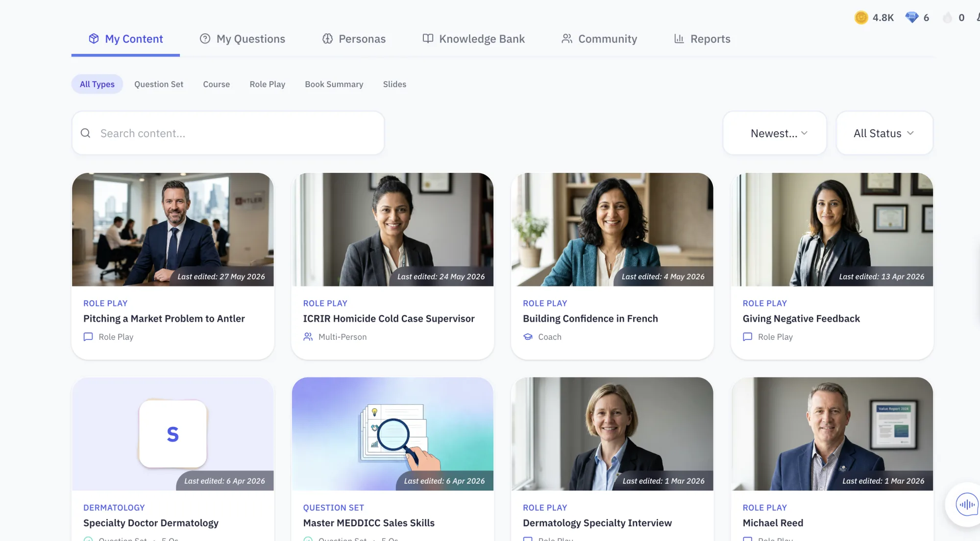Image resolution: width=980 pixels, height=541 pixels.
Task: Click 'Last edited: 27 May 2026' label
Action: [x=221, y=277]
